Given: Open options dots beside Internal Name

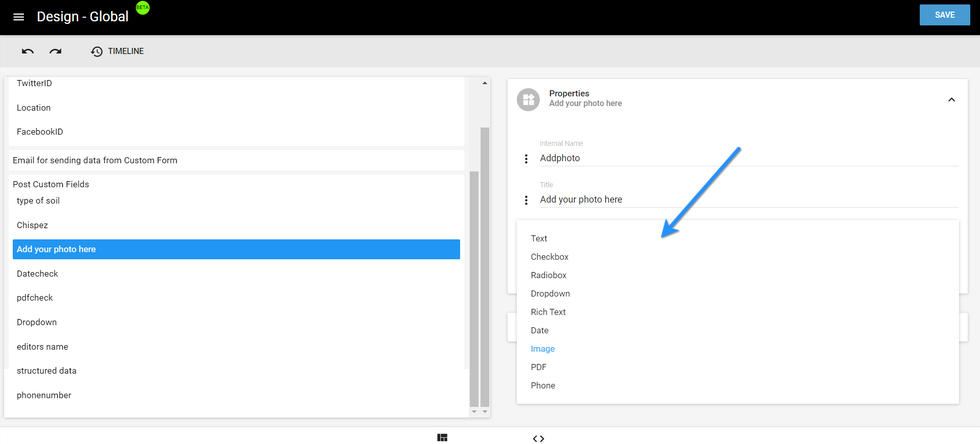Looking at the screenshot, I should 526,158.
